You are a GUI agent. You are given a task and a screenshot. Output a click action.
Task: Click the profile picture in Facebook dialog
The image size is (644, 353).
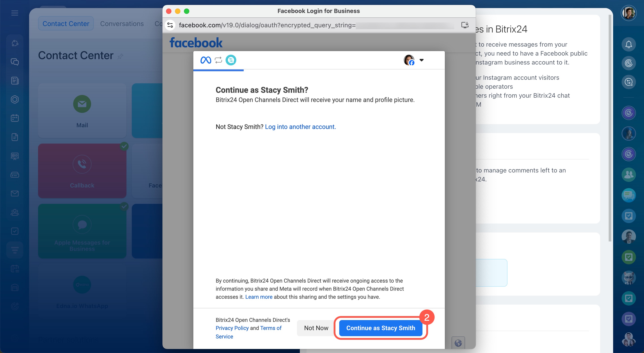pyautogui.click(x=409, y=60)
